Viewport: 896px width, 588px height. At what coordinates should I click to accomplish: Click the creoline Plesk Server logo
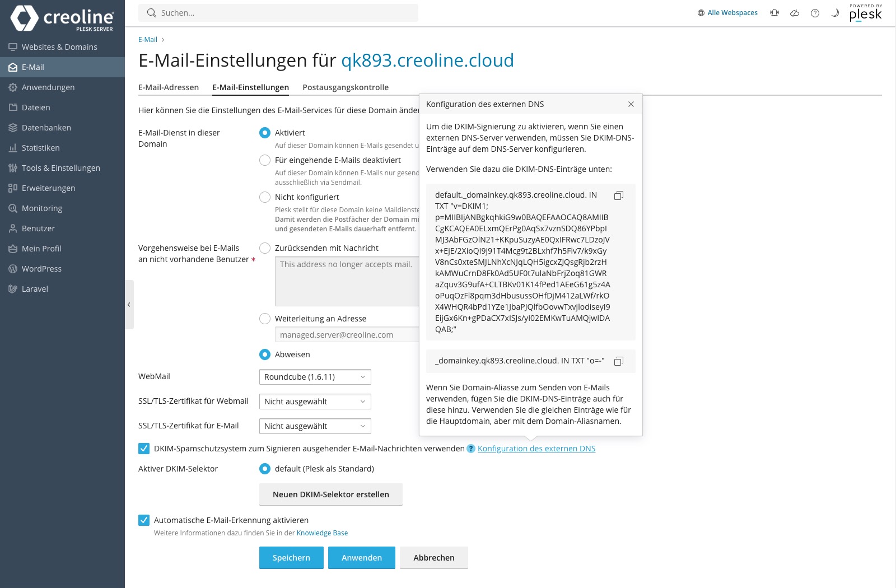[62, 18]
